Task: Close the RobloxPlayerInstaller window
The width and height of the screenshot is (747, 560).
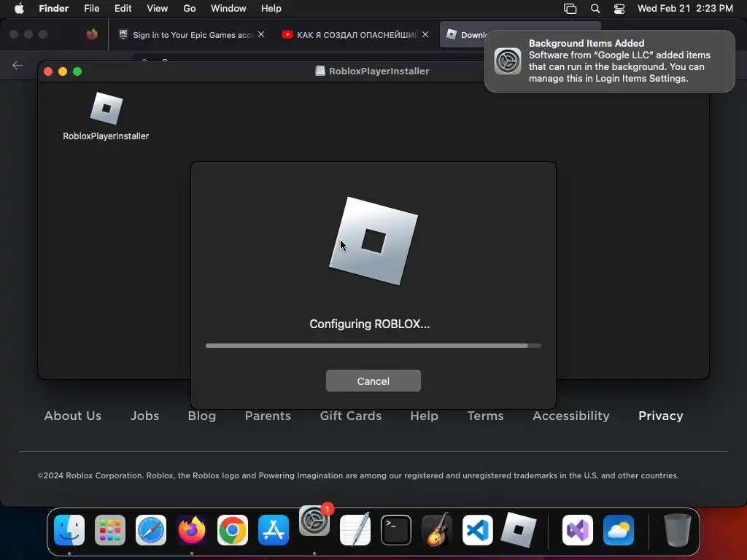Action: pyautogui.click(x=48, y=71)
